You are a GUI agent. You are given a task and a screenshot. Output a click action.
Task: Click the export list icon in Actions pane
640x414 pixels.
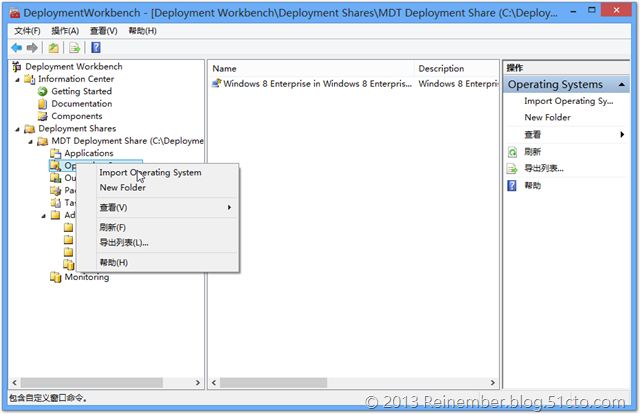(512, 169)
